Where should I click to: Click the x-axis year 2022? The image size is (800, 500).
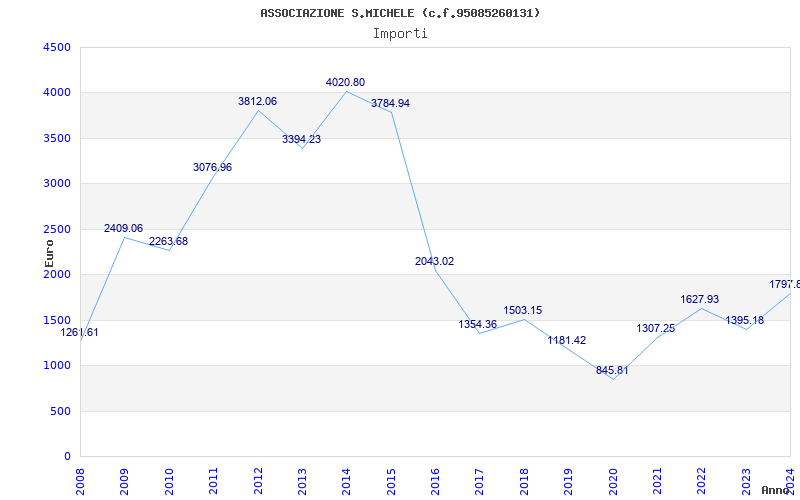pos(702,481)
